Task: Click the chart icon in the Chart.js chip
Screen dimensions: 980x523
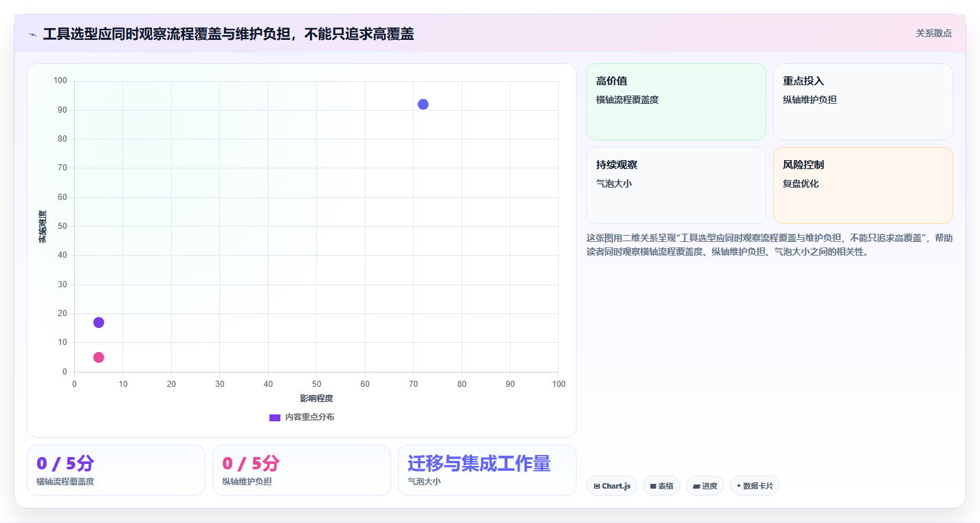Action: coord(597,486)
